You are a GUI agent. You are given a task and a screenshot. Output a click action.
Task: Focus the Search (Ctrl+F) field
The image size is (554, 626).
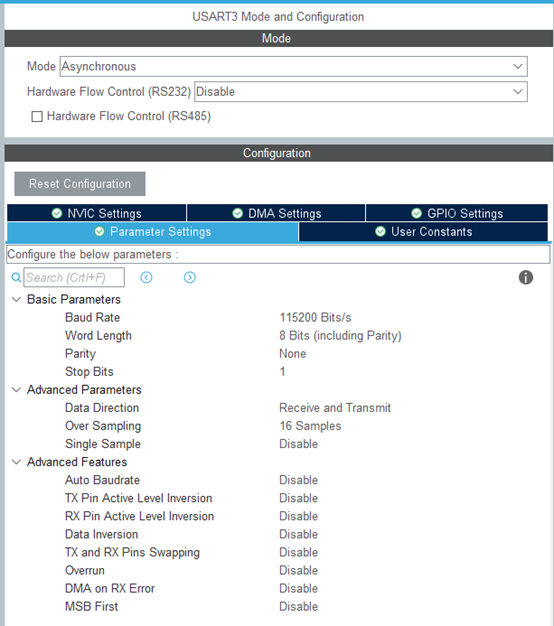click(x=74, y=277)
